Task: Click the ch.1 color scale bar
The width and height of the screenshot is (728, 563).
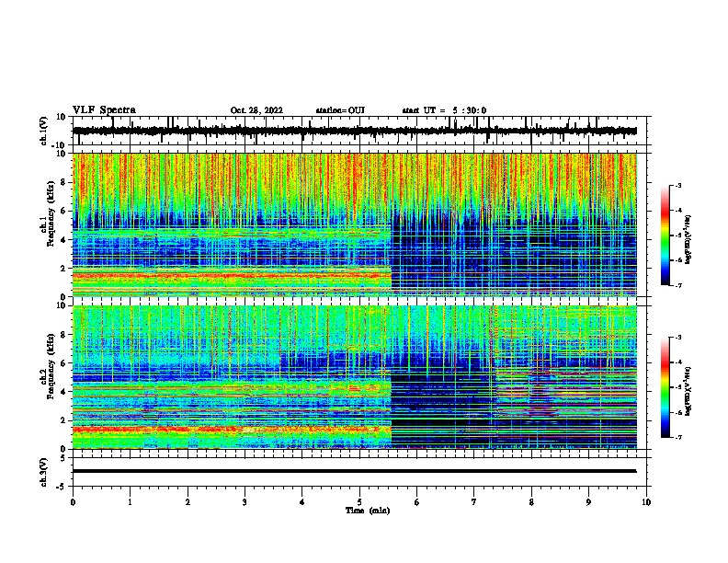Action: [x=665, y=236]
